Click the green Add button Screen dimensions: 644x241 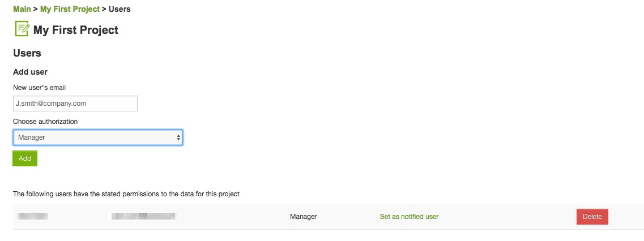(25, 158)
